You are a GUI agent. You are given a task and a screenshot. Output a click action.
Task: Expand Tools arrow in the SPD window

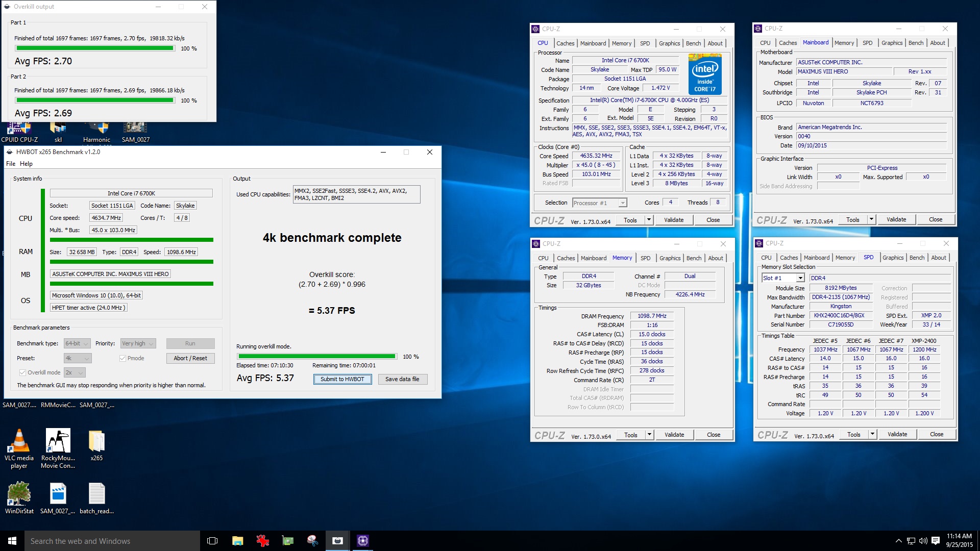pyautogui.click(x=872, y=434)
